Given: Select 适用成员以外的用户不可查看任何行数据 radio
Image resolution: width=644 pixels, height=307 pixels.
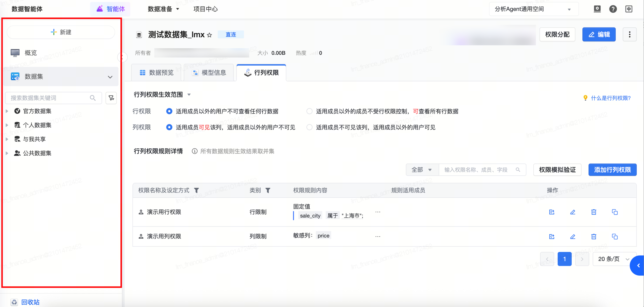Looking at the screenshot, I should tap(169, 111).
